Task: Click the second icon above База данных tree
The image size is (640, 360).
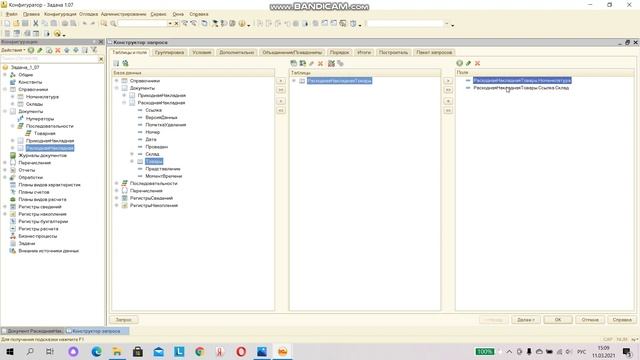Action: click(x=125, y=63)
